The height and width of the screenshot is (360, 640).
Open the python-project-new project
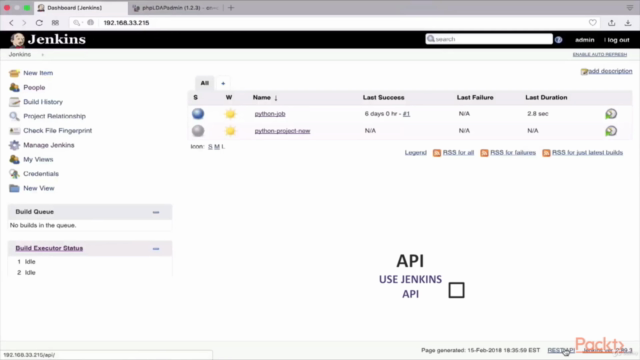coord(282,131)
